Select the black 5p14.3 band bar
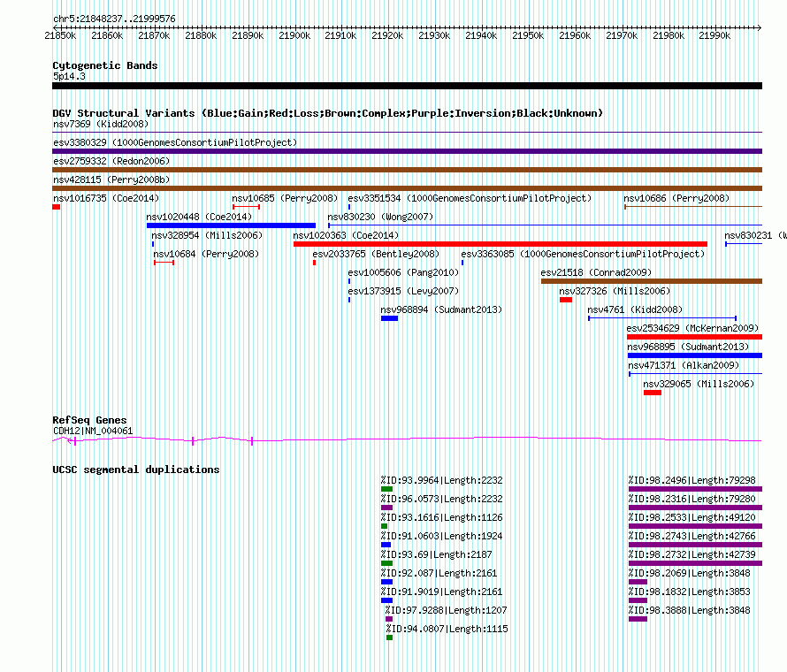 [407, 86]
